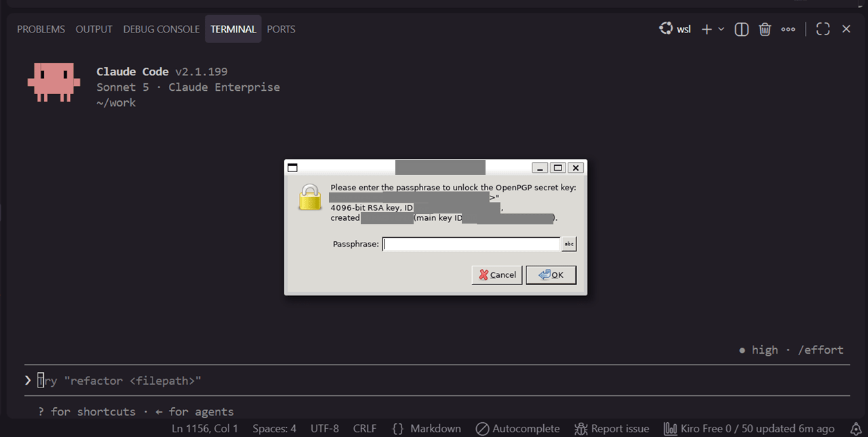Kill terminal with the trash icon
This screenshot has height=437, width=868.
coord(765,29)
